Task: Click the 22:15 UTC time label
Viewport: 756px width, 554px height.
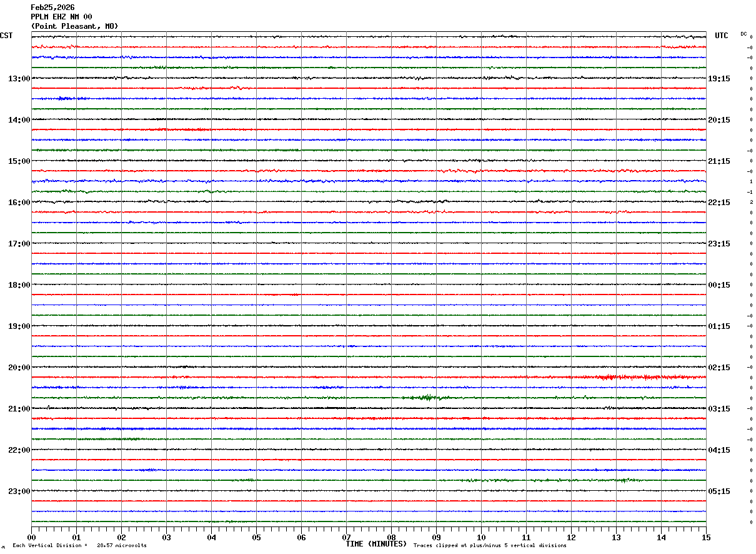Action: pyautogui.click(x=719, y=203)
